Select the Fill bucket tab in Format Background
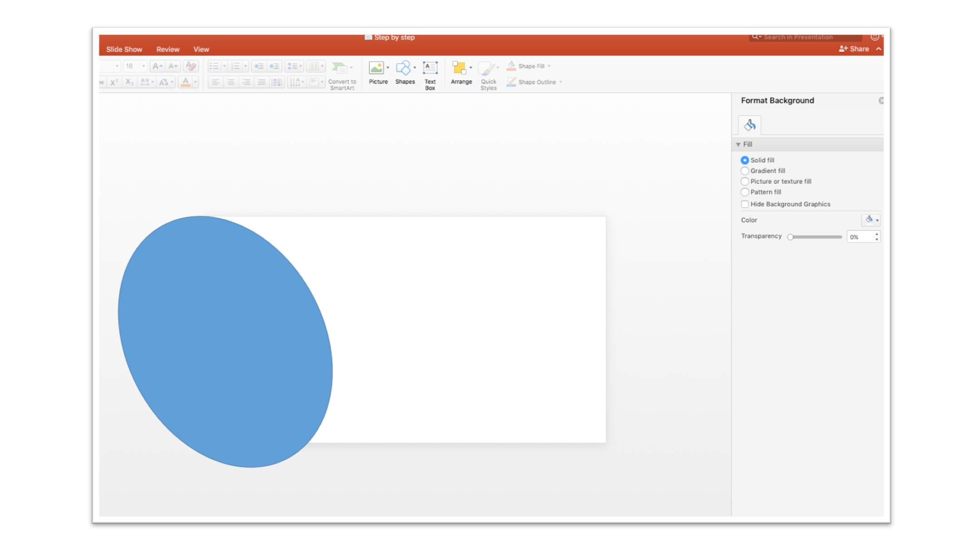 point(749,125)
